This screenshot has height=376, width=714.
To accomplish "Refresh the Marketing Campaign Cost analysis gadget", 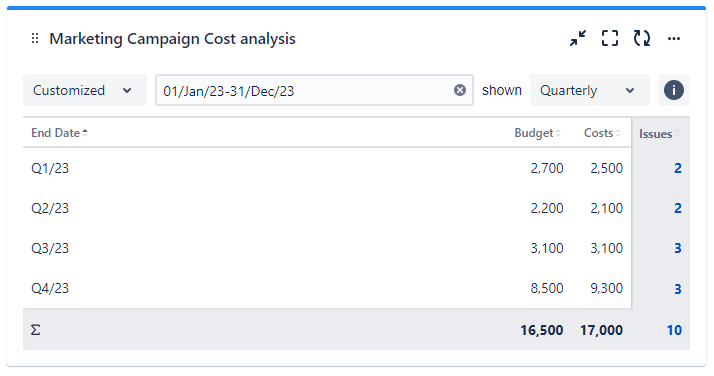I will (x=642, y=38).
